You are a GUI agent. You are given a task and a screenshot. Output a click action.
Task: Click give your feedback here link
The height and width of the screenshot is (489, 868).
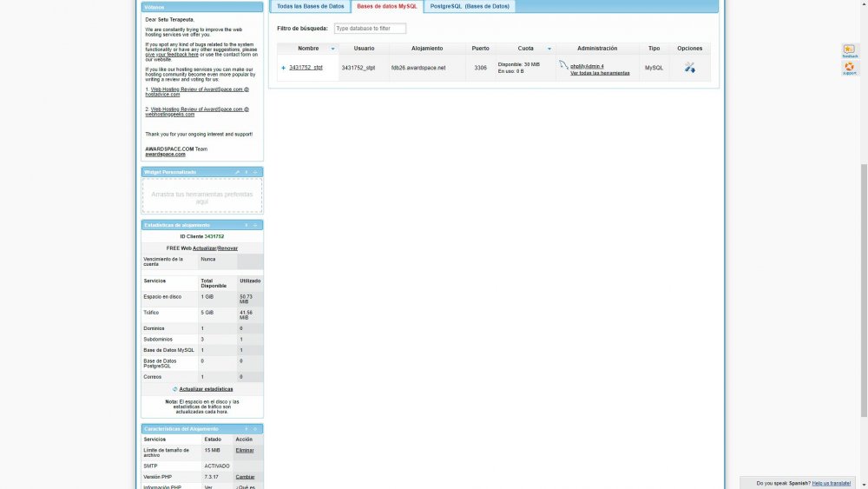172,55
